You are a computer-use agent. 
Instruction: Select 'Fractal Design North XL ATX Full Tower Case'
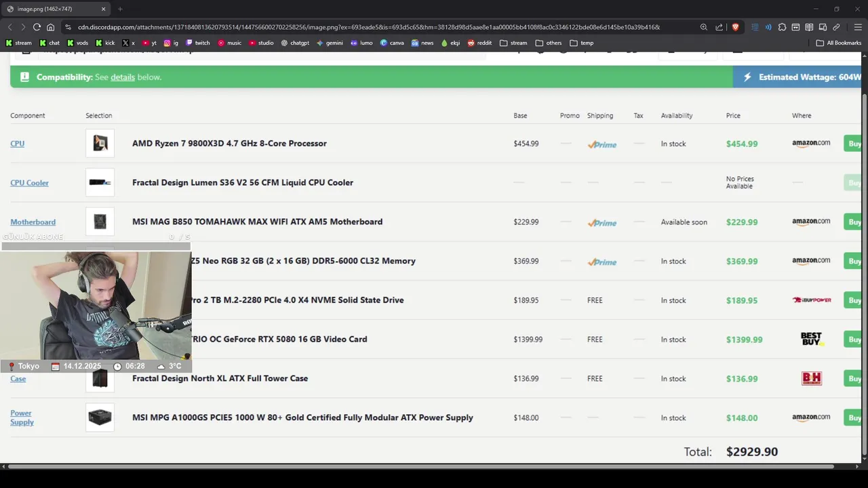(x=220, y=378)
